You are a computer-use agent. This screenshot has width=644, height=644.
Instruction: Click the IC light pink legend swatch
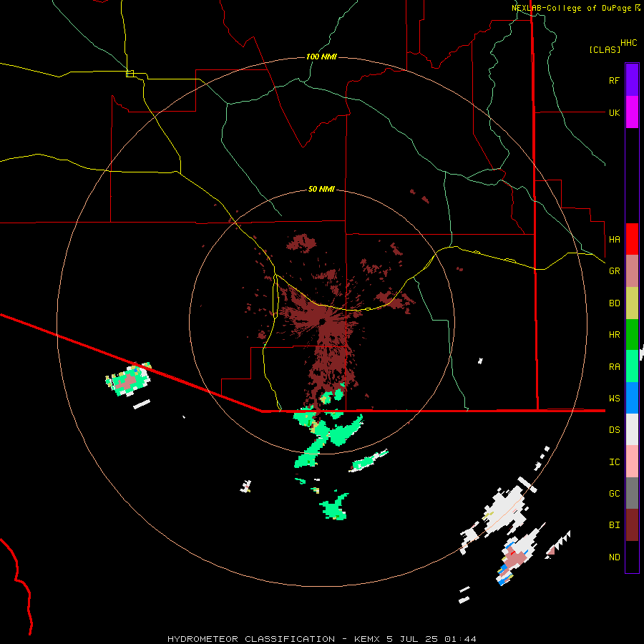point(632,462)
